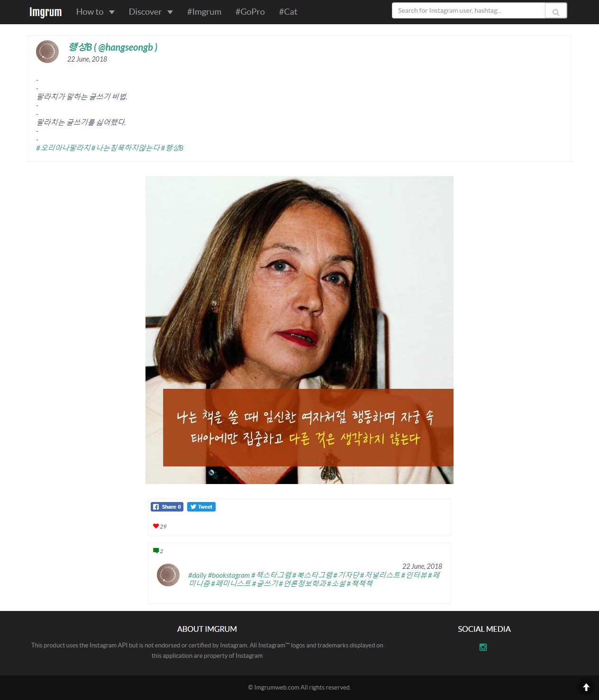599x700 pixels.
Task: Share the post on Facebook
Action: 167,507
